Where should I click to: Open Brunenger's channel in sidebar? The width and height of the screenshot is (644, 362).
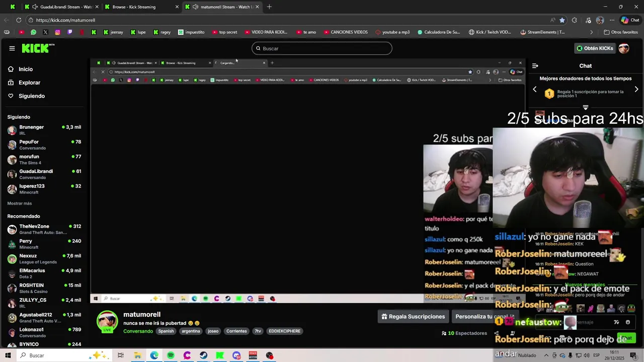click(x=44, y=130)
